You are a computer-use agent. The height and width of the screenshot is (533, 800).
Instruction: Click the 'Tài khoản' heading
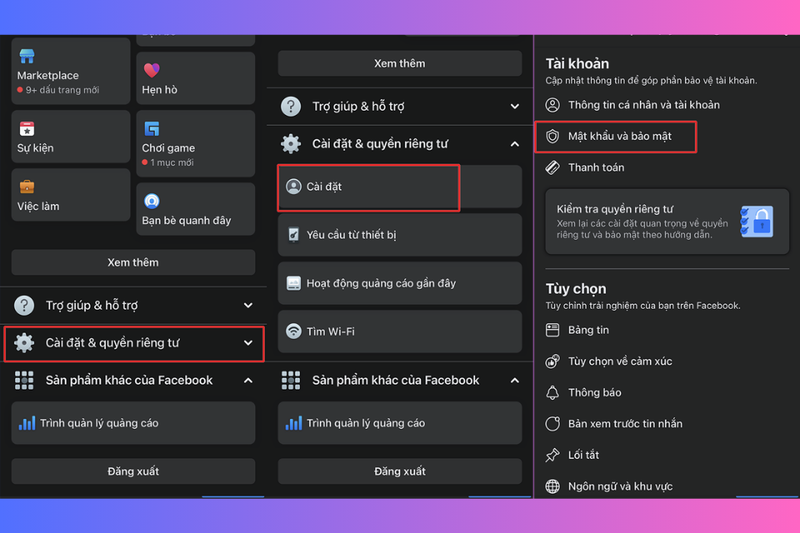(577, 64)
